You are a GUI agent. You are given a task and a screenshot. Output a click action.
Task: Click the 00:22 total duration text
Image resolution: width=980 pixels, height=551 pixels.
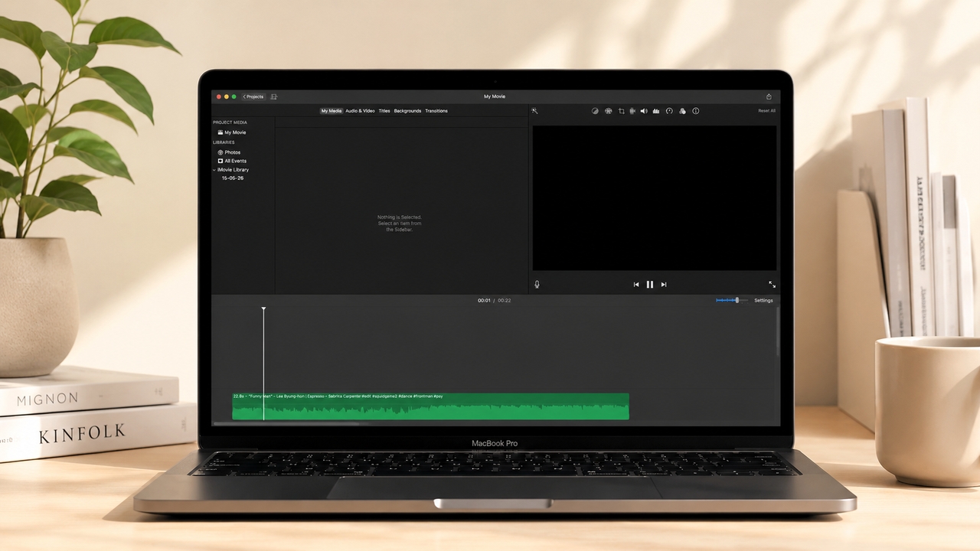[505, 301]
